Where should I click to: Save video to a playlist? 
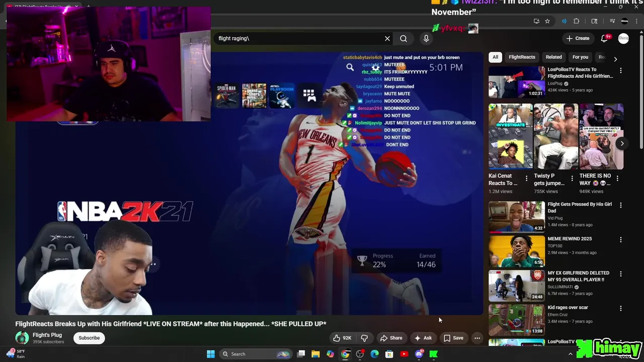[453, 338]
